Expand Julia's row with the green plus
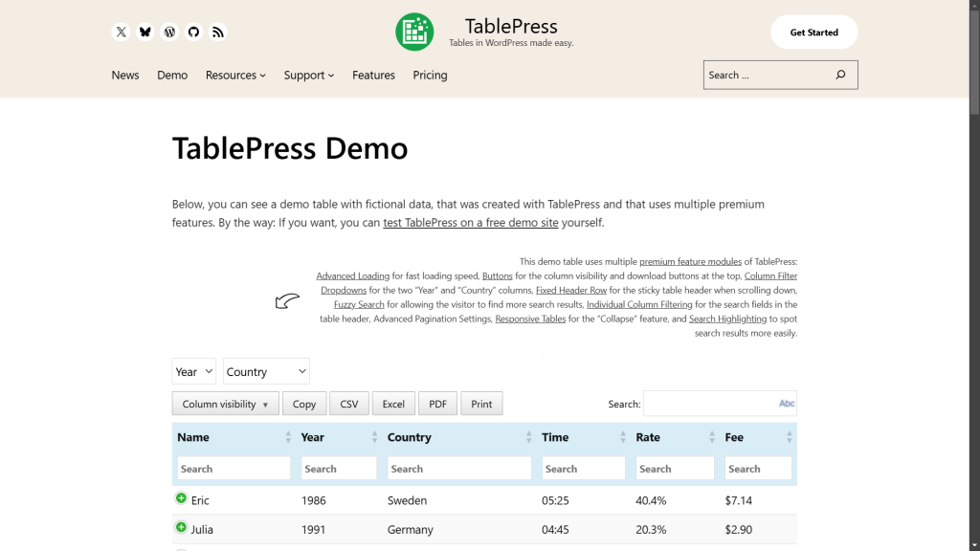Screen dimensions: 980x551 (x=181, y=527)
